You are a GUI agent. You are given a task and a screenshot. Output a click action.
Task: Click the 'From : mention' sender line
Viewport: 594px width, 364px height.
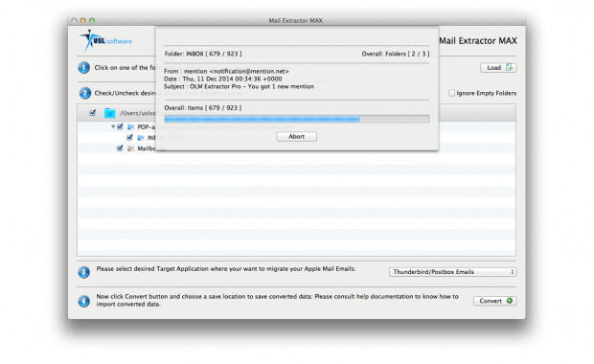(226, 71)
